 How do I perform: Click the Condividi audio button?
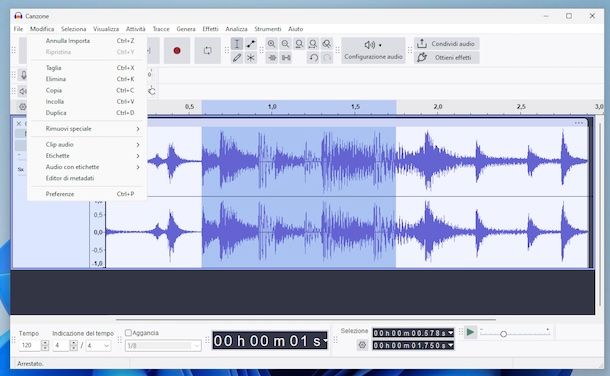click(x=446, y=44)
